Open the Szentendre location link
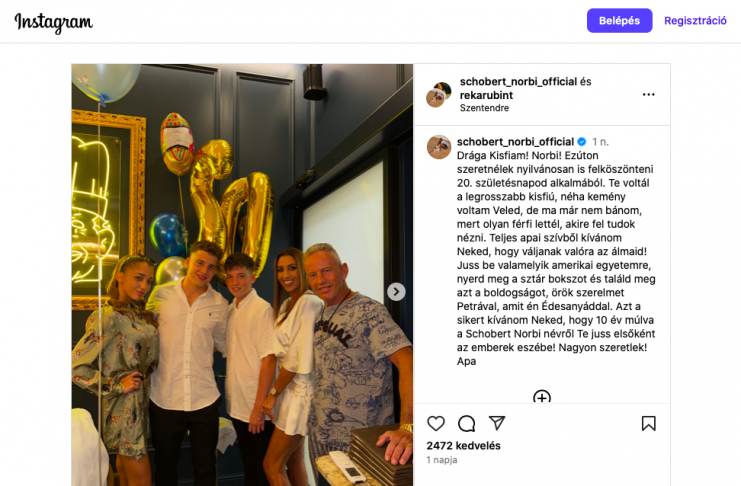 (x=484, y=108)
